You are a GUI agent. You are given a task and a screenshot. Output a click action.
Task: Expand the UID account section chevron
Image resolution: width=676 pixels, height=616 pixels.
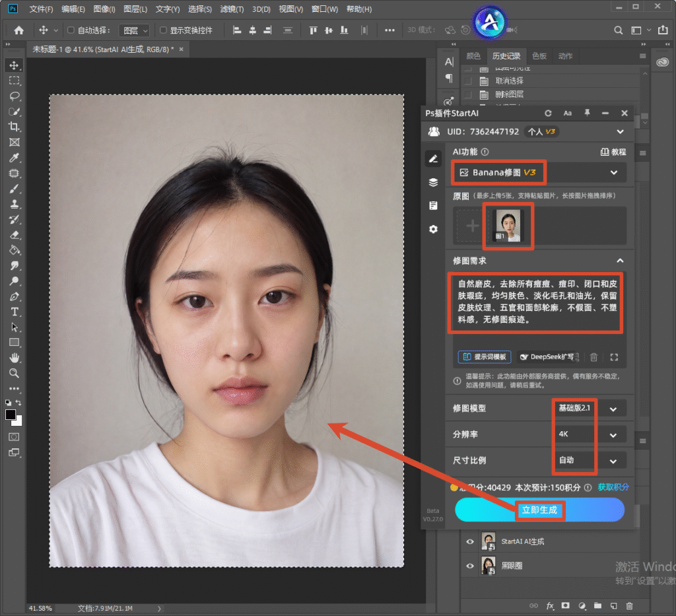pyautogui.click(x=620, y=131)
